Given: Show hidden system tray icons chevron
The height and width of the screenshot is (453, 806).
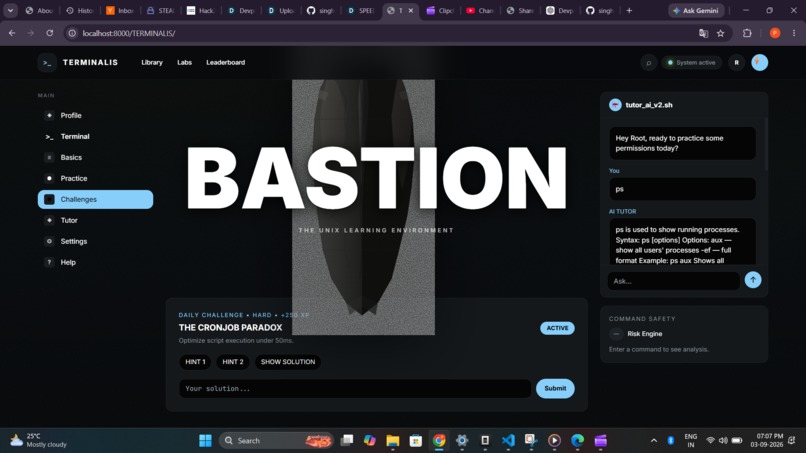Looking at the screenshot, I should pyautogui.click(x=654, y=441).
